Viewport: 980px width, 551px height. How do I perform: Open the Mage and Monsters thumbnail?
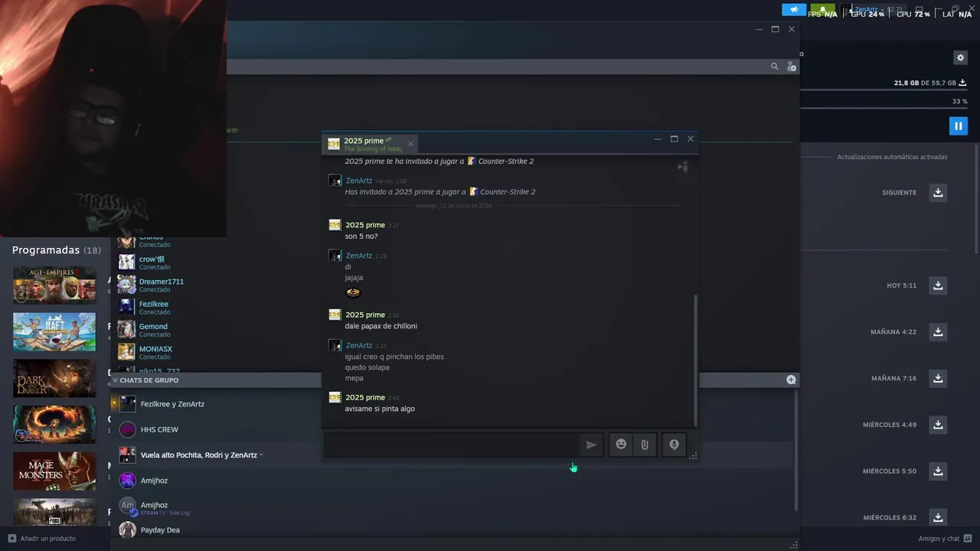[54, 471]
